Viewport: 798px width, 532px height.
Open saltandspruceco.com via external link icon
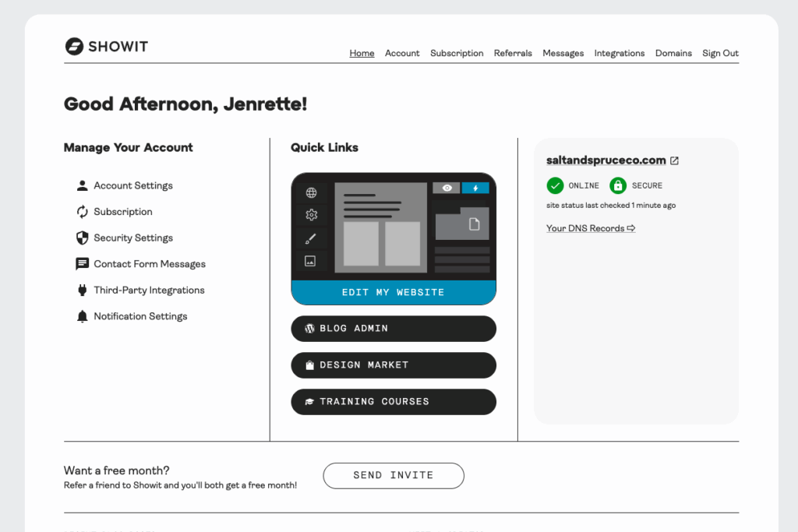pyautogui.click(x=674, y=160)
